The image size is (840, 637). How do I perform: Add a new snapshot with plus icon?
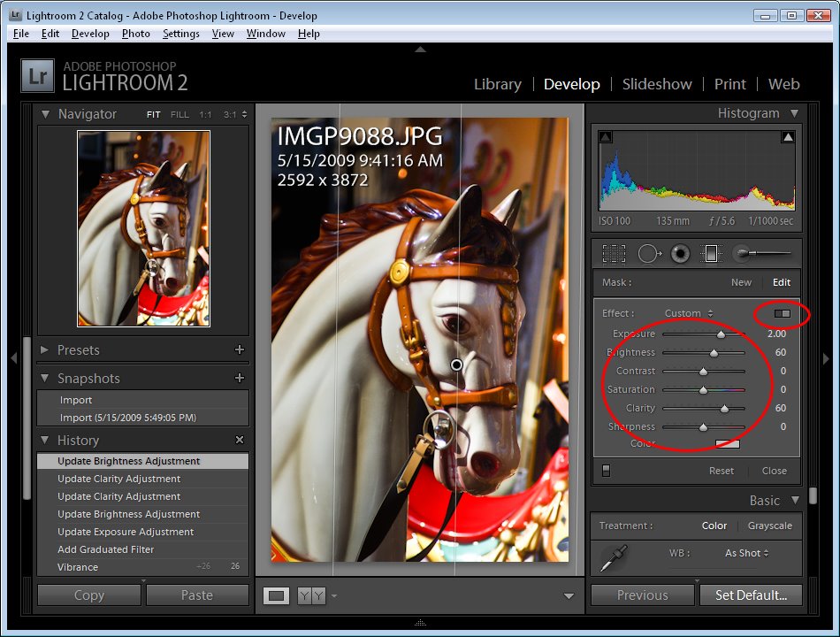click(x=240, y=378)
